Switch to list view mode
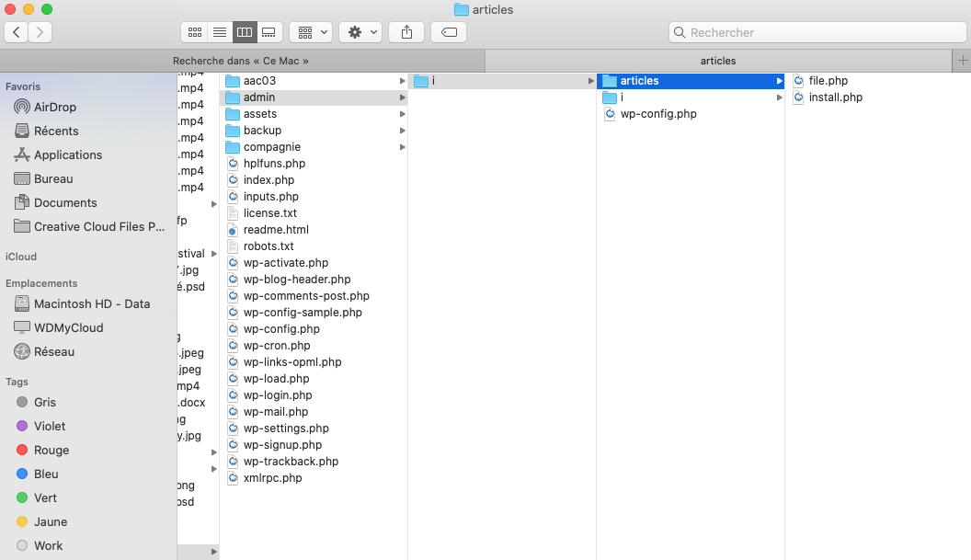 (x=220, y=32)
